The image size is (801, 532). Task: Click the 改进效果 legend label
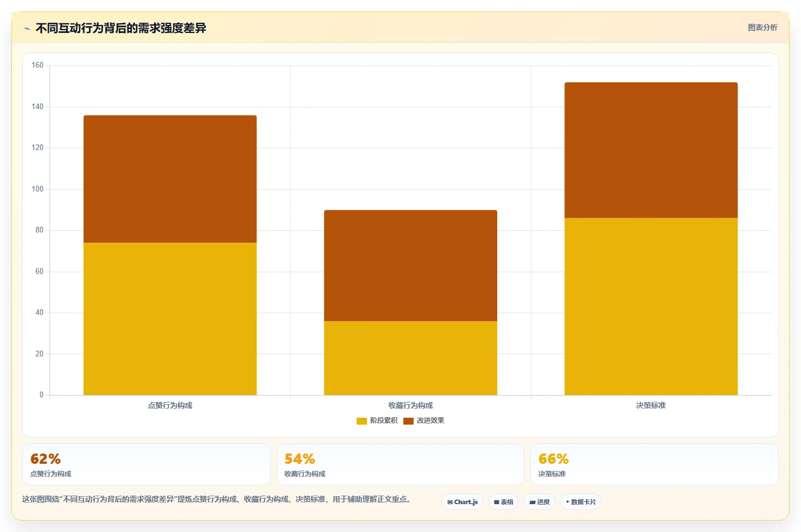point(431,421)
